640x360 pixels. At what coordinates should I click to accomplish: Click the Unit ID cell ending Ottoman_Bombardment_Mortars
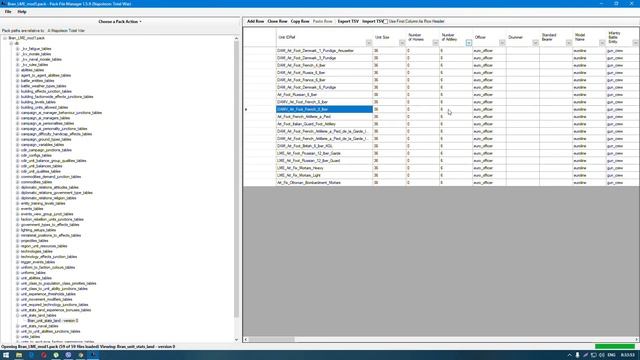point(324,182)
